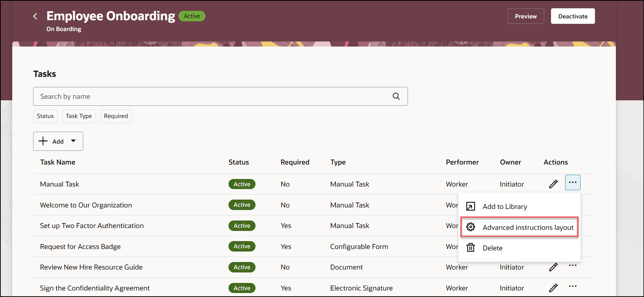Click Active status of Welcome to Our Organization
644x297 pixels.
pyautogui.click(x=242, y=205)
